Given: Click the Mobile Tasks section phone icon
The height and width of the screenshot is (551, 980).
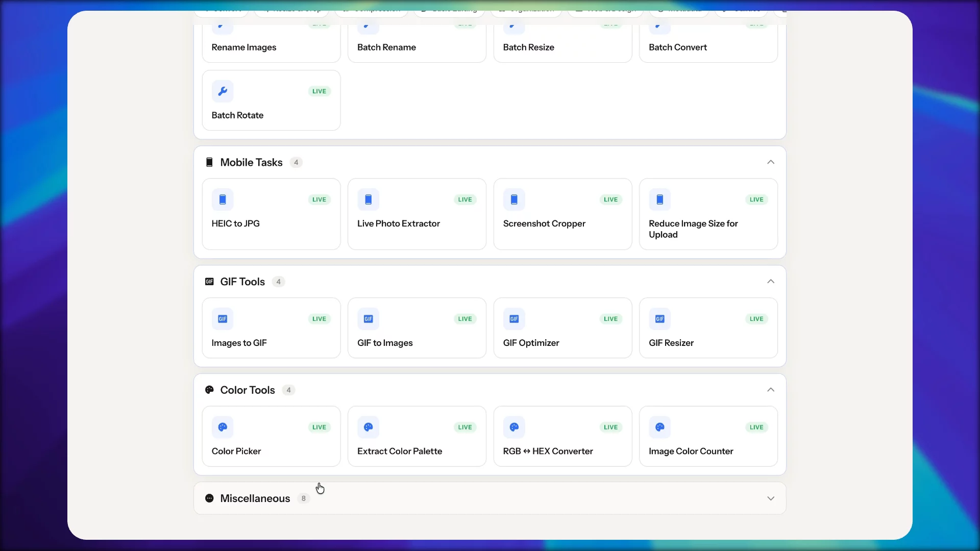Looking at the screenshot, I should pyautogui.click(x=209, y=162).
